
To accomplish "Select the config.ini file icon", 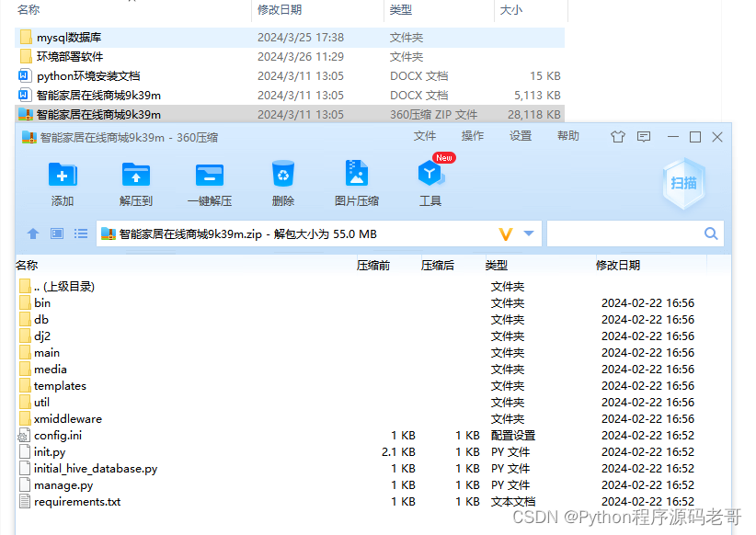I will [x=24, y=435].
